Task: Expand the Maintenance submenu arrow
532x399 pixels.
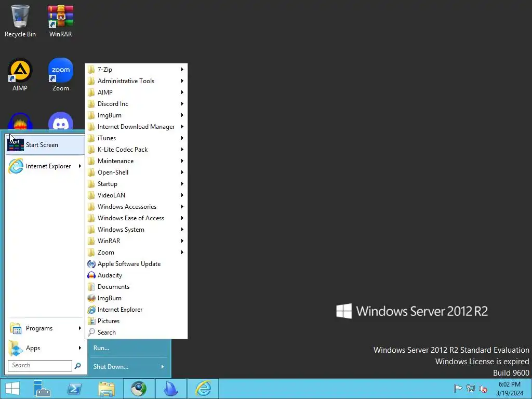Action: (x=182, y=161)
